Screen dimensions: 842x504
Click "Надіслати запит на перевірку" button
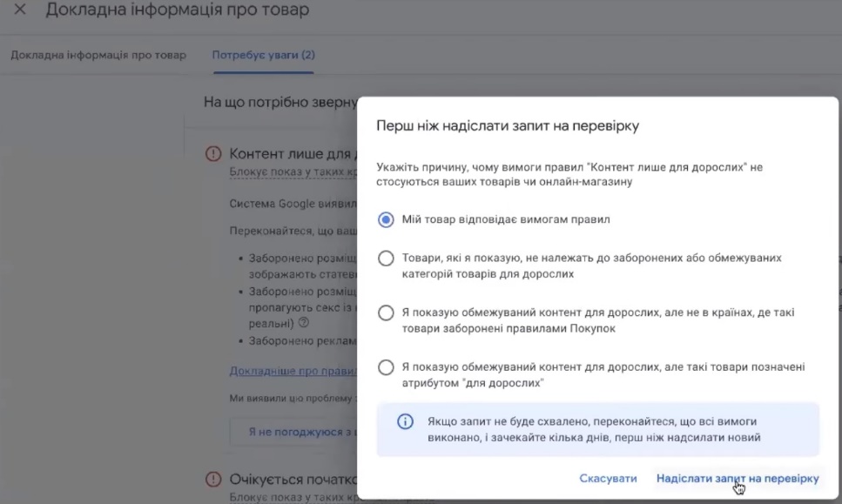click(738, 479)
